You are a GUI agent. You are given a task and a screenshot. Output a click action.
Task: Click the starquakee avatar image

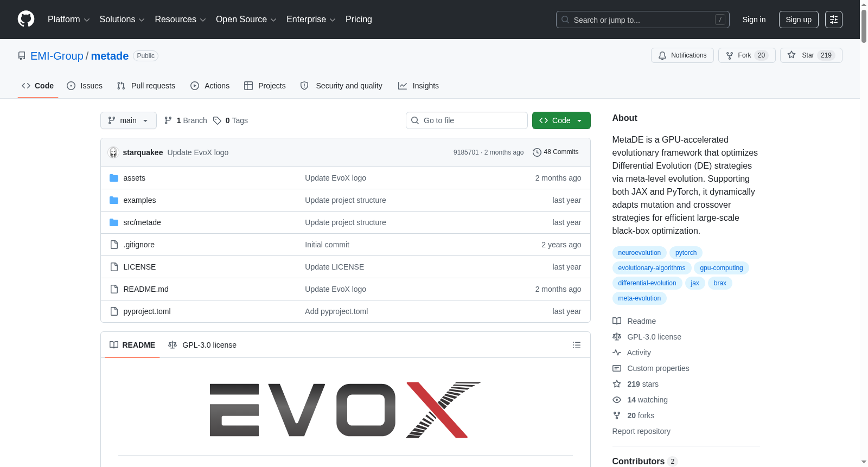click(x=113, y=152)
